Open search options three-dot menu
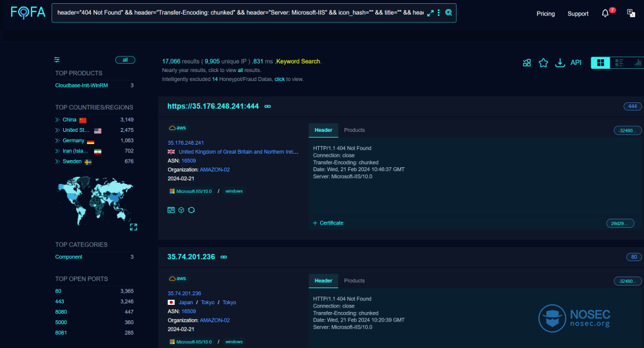 coord(439,13)
